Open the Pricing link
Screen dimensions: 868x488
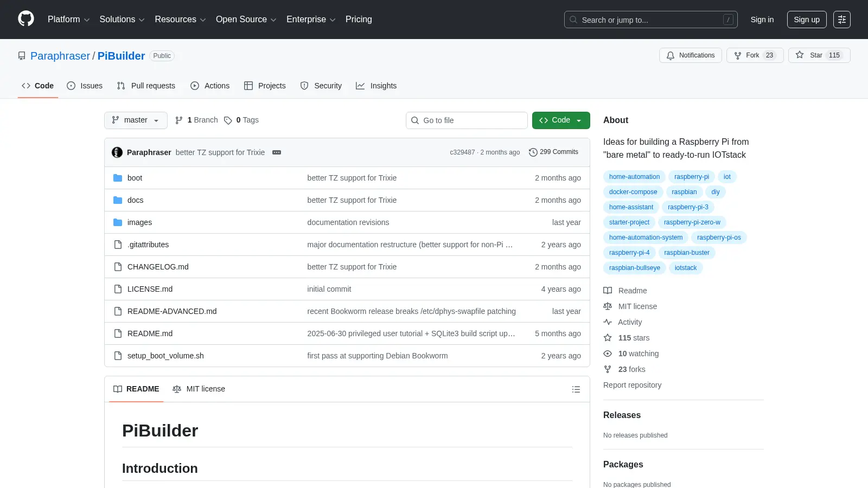(359, 20)
